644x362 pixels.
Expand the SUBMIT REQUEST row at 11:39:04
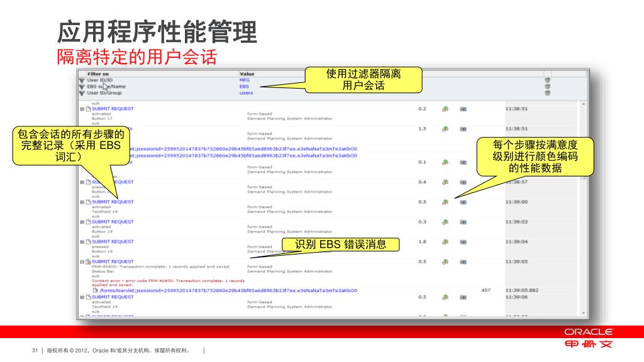click(x=82, y=242)
